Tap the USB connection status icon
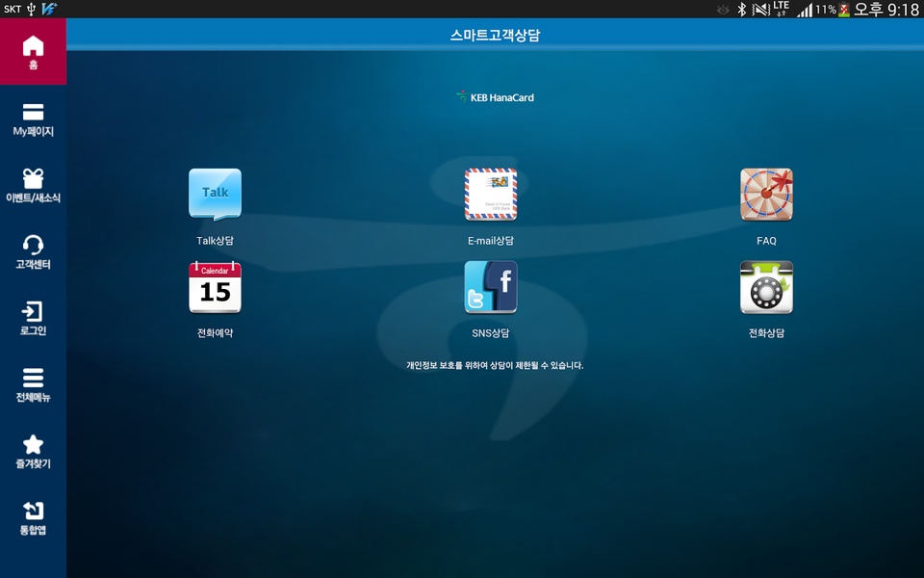924x578 pixels. [x=31, y=9]
